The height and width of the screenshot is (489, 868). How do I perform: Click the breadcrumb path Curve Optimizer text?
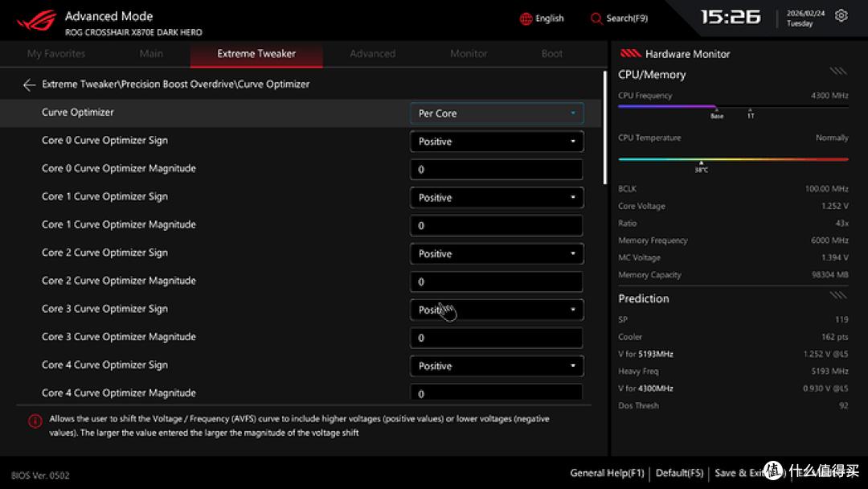(273, 84)
